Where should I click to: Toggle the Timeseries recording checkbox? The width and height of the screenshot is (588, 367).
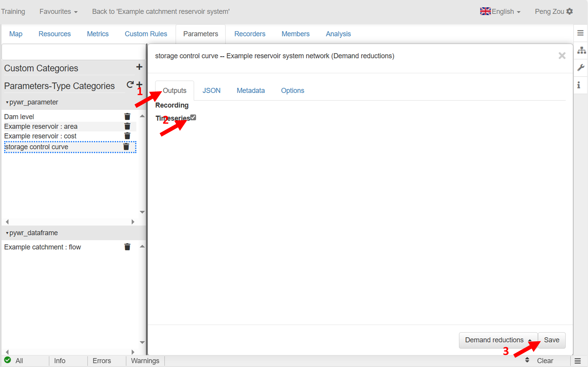[x=193, y=117]
